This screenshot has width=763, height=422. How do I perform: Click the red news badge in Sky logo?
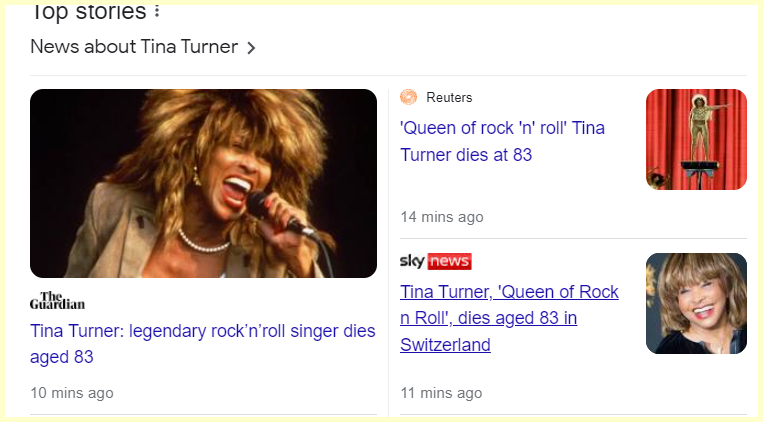click(450, 262)
